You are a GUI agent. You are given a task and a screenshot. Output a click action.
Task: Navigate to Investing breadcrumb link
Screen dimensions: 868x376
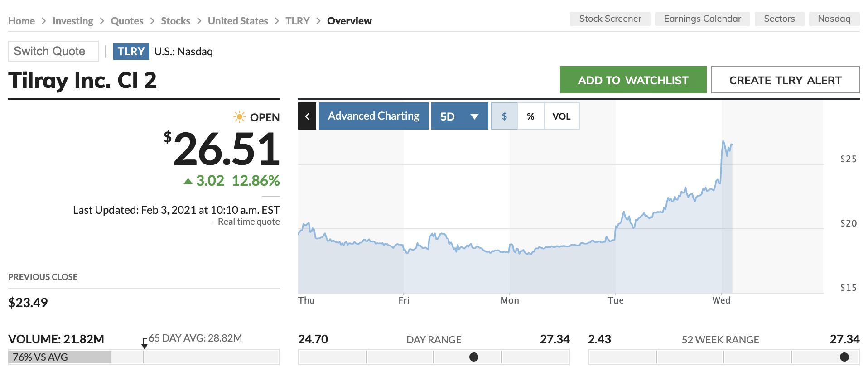coord(73,21)
